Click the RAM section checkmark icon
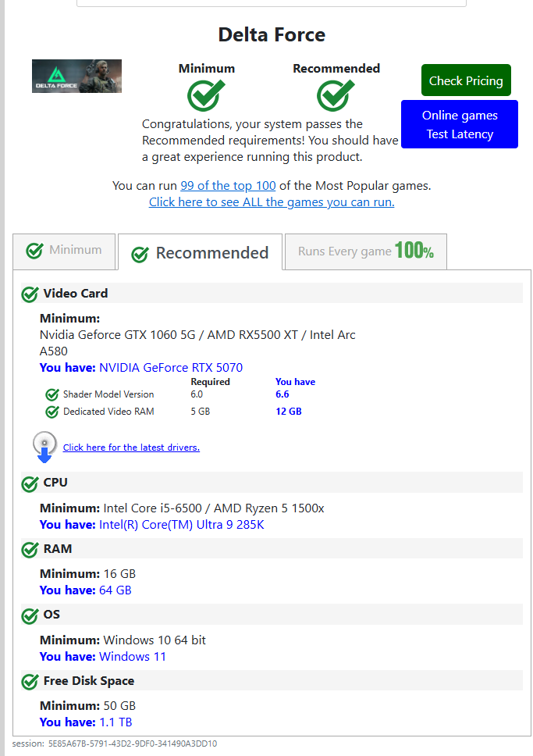Viewport: 533px width, 756px height. [30, 550]
